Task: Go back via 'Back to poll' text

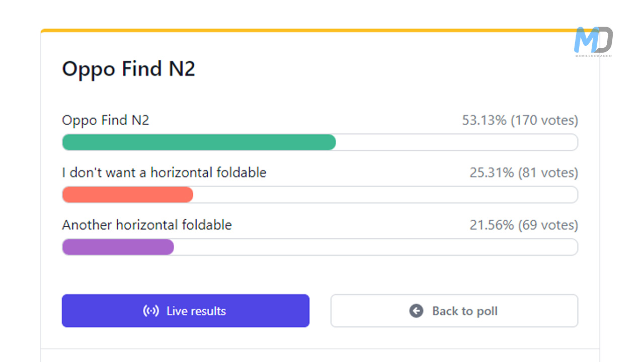Action: [x=464, y=311]
